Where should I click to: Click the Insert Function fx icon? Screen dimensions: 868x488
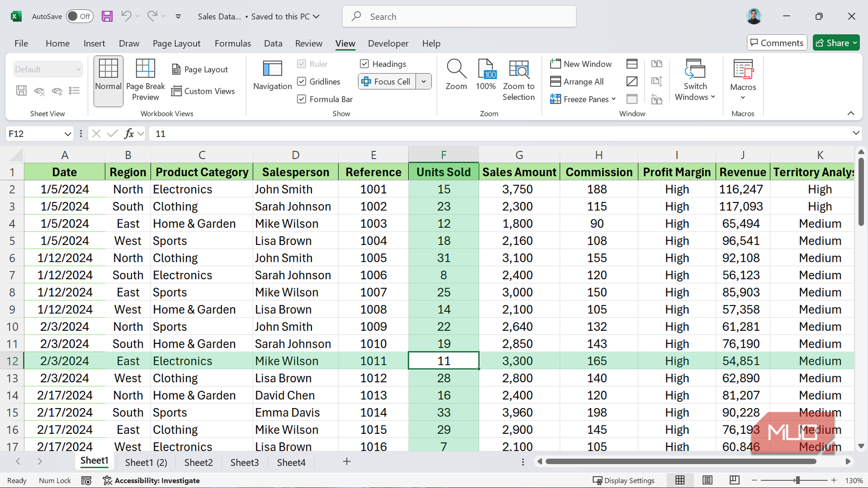[x=129, y=134]
